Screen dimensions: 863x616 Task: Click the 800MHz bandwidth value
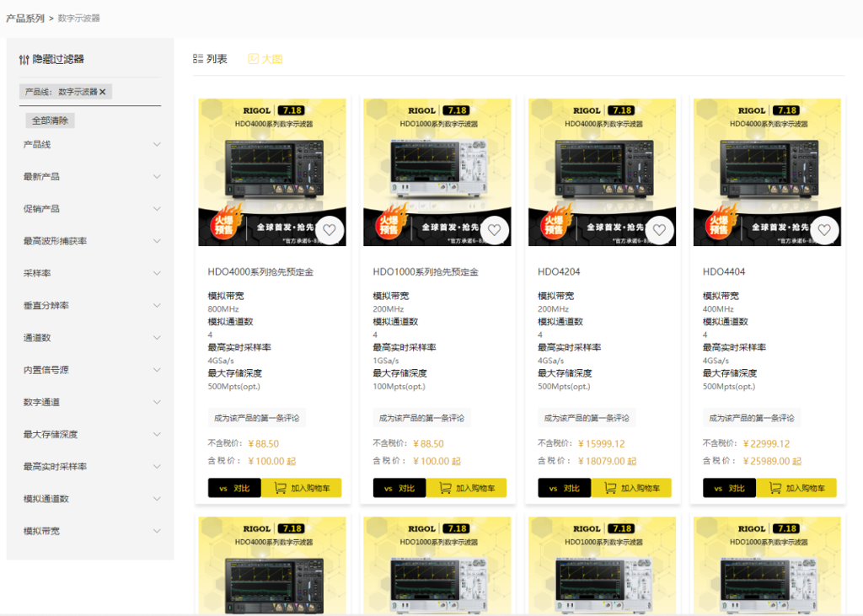pos(222,308)
